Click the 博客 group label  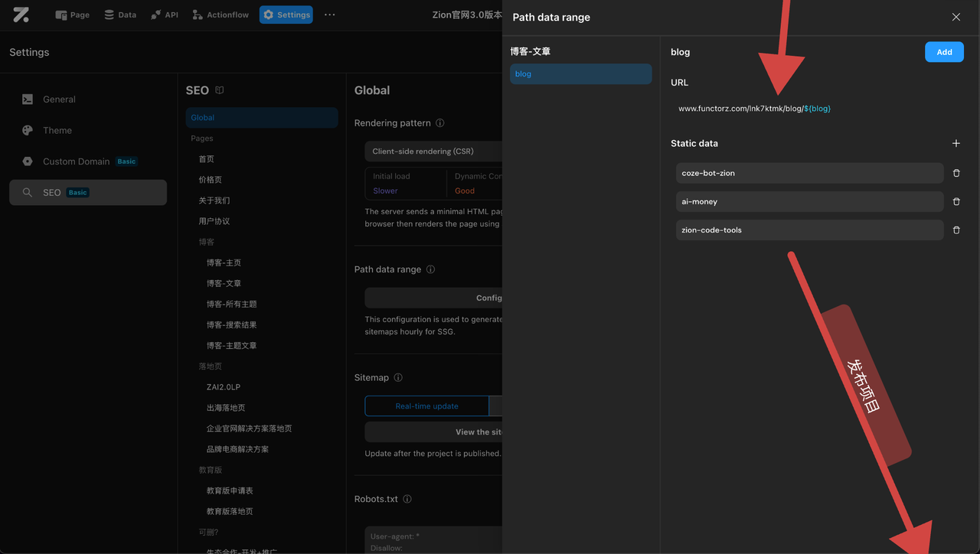[x=207, y=242]
